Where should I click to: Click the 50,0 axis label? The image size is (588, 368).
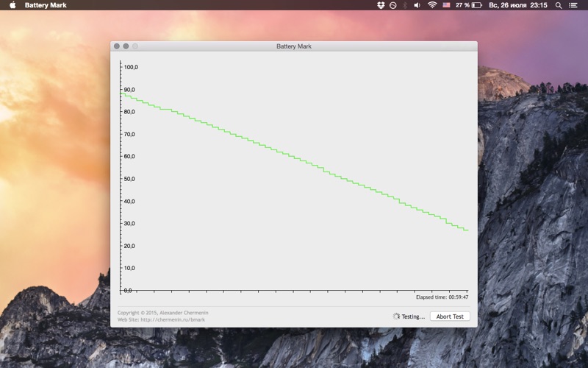[x=129, y=179]
